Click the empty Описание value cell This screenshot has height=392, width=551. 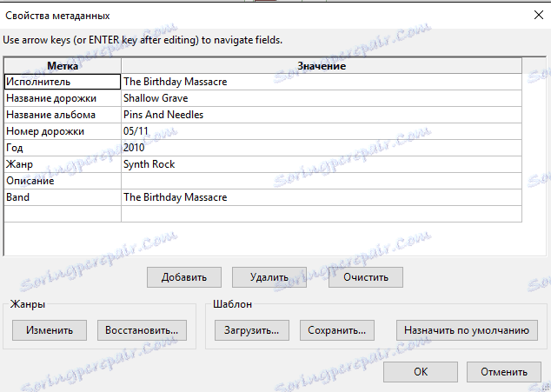click(322, 181)
